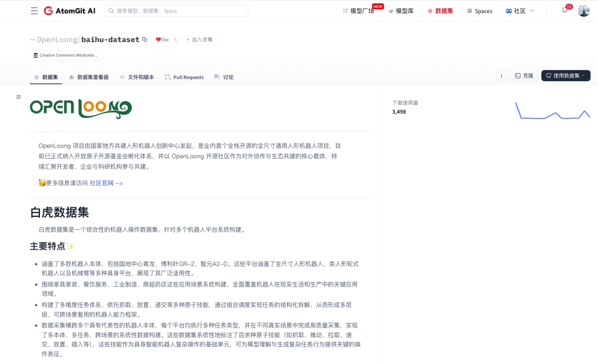Click the 主要特点 heading

point(52,246)
